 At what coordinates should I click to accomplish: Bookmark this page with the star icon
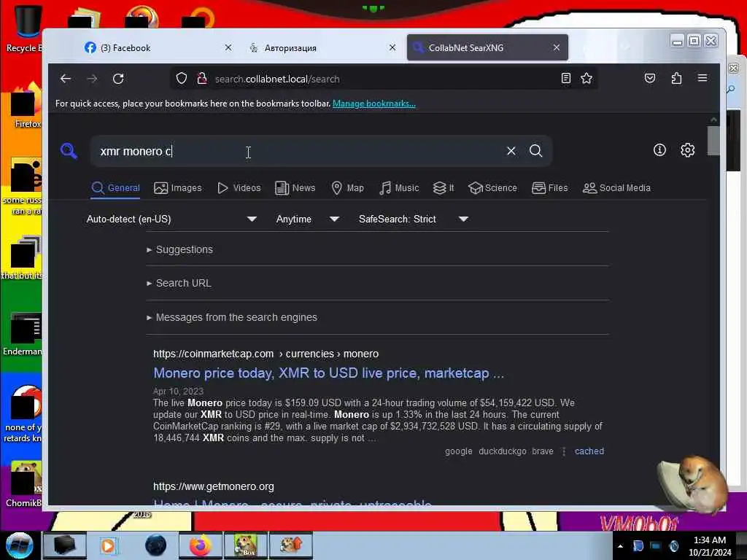pyautogui.click(x=587, y=78)
